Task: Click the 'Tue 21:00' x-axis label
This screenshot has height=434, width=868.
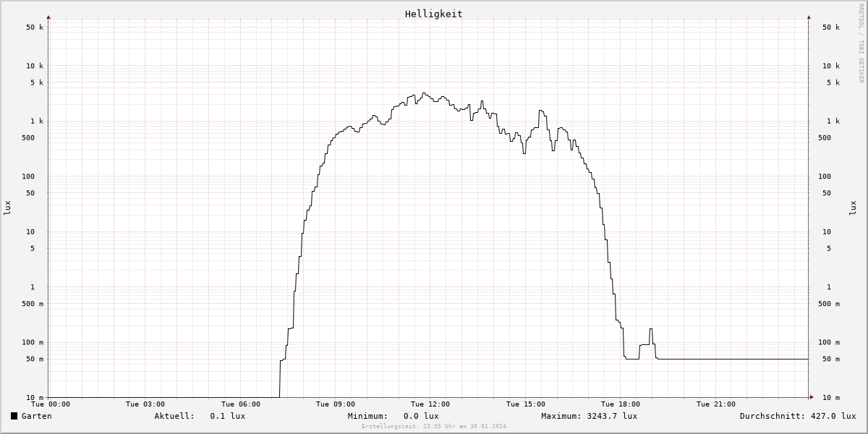Action: click(x=716, y=404)
